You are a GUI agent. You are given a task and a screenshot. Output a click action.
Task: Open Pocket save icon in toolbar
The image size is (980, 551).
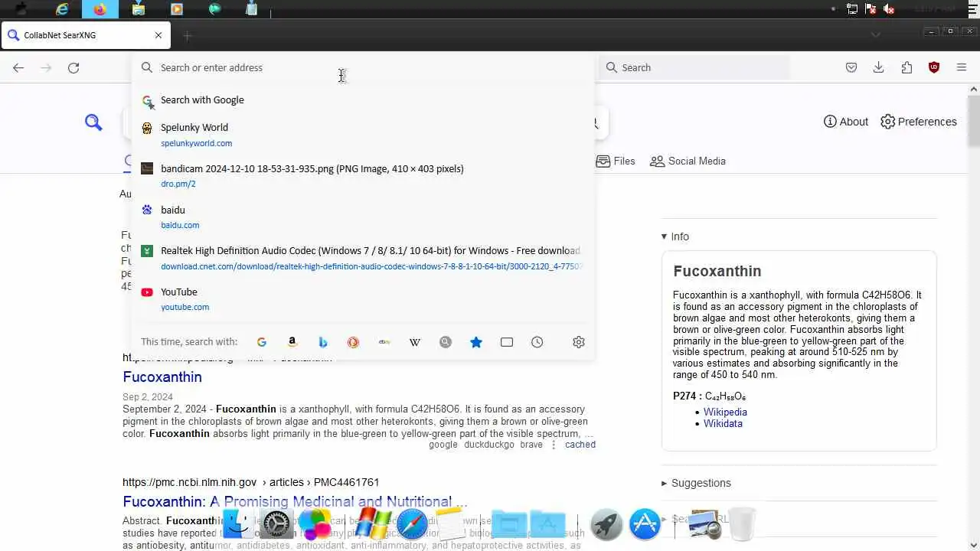click(851, 67)
